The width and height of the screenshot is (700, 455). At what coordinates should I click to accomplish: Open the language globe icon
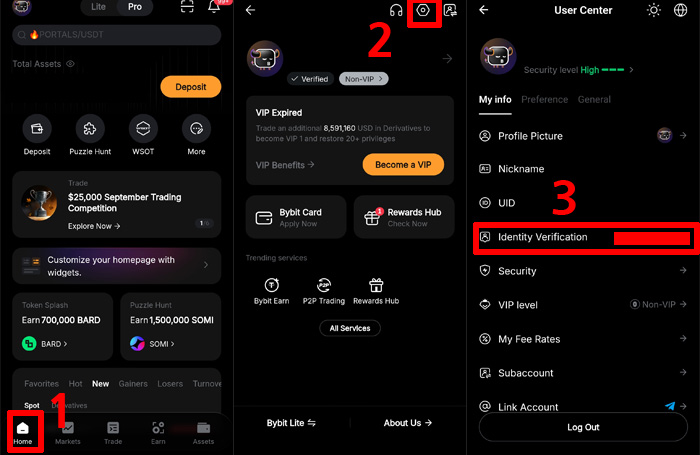click(x=682, y=10)
